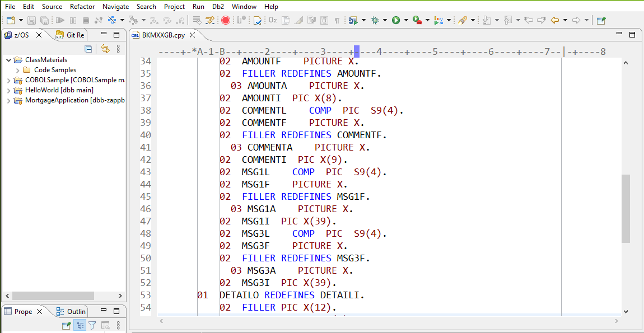Click Pin to Selection in Properties view
This screenshot has height=333, width=644.
point(66,326)
